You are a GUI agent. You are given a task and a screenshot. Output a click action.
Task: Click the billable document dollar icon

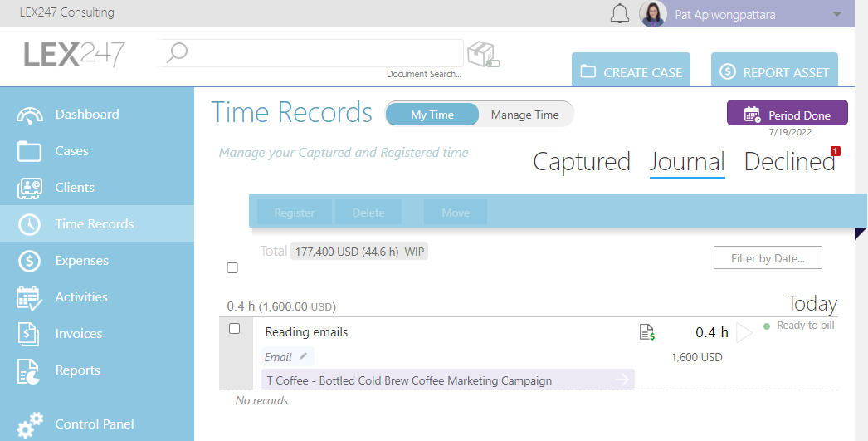click(646, 332)
